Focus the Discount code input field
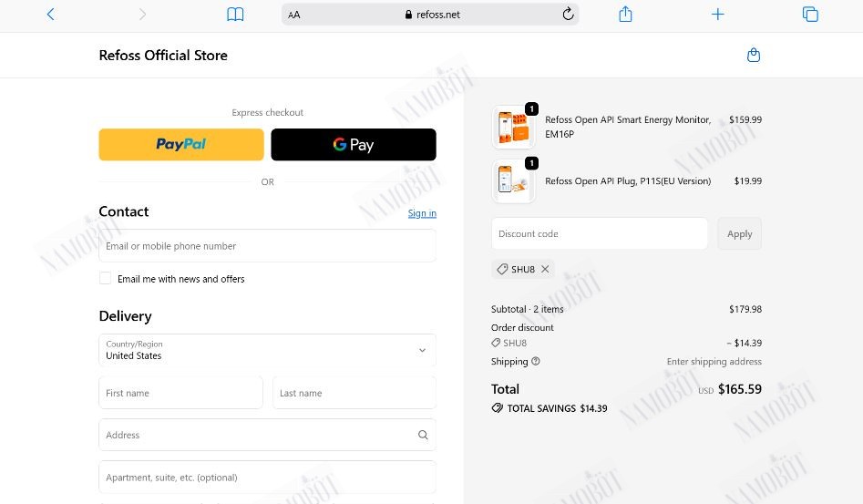 tap(600, 234)
